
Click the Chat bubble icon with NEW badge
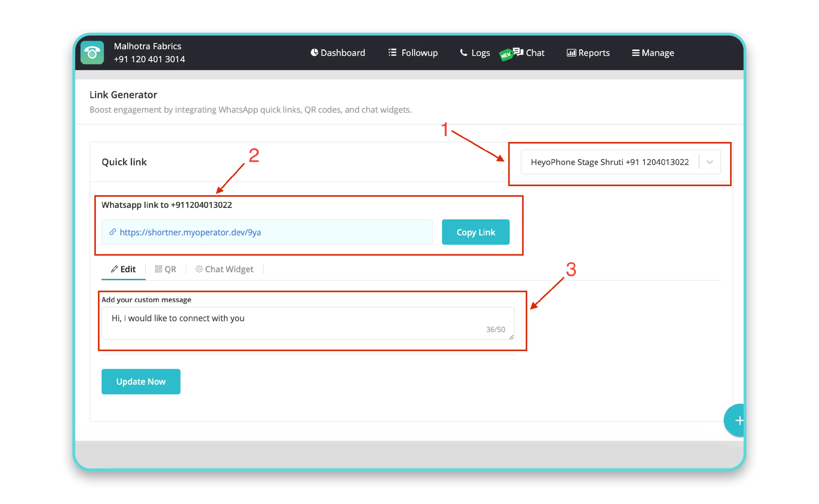click(517, 52)
